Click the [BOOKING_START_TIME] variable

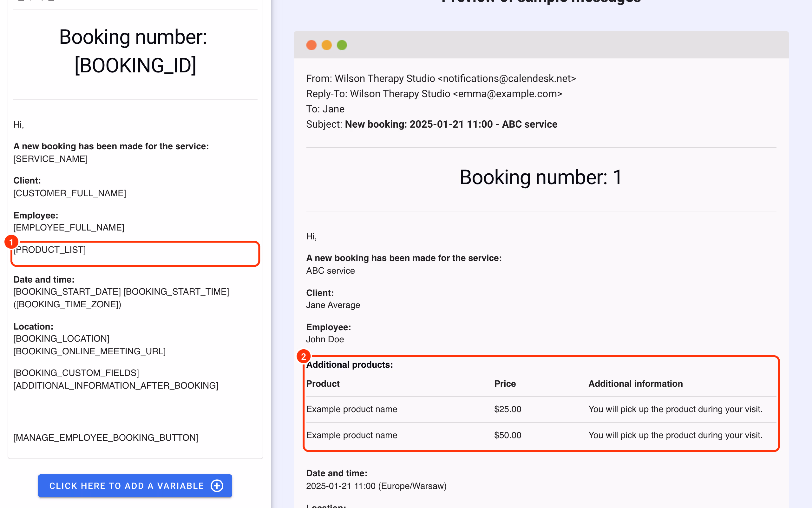(x=176, y=292)
